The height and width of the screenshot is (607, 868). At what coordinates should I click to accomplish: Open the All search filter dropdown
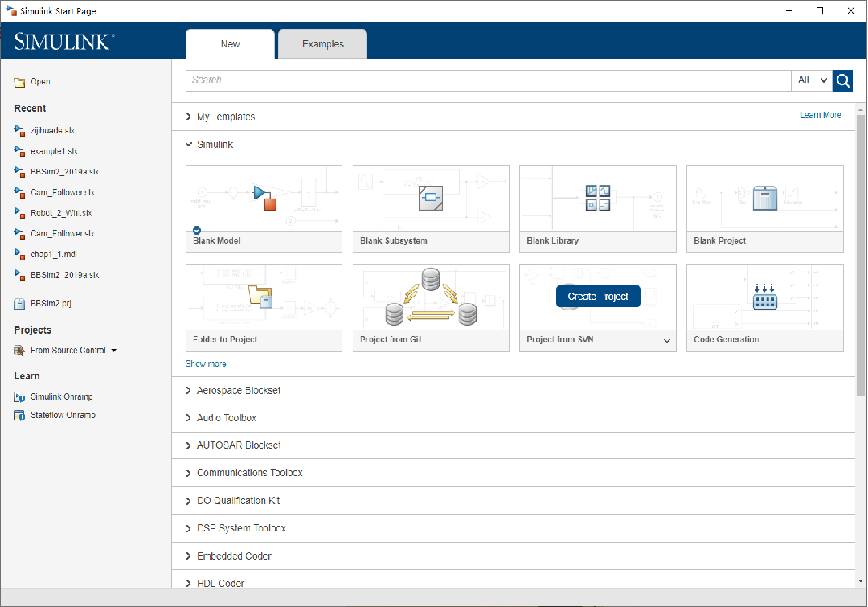pos(812,80)
